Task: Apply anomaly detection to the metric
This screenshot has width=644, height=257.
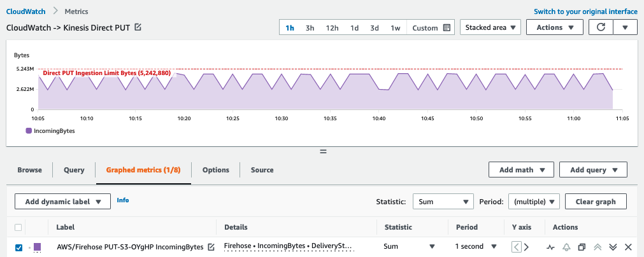Action: (x=550, y=247)
